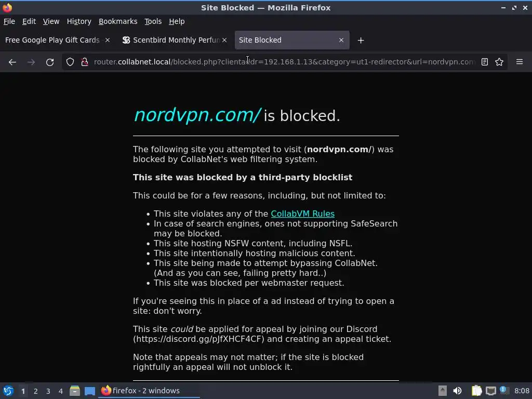Open the removable media tray icon

point(443,391)
